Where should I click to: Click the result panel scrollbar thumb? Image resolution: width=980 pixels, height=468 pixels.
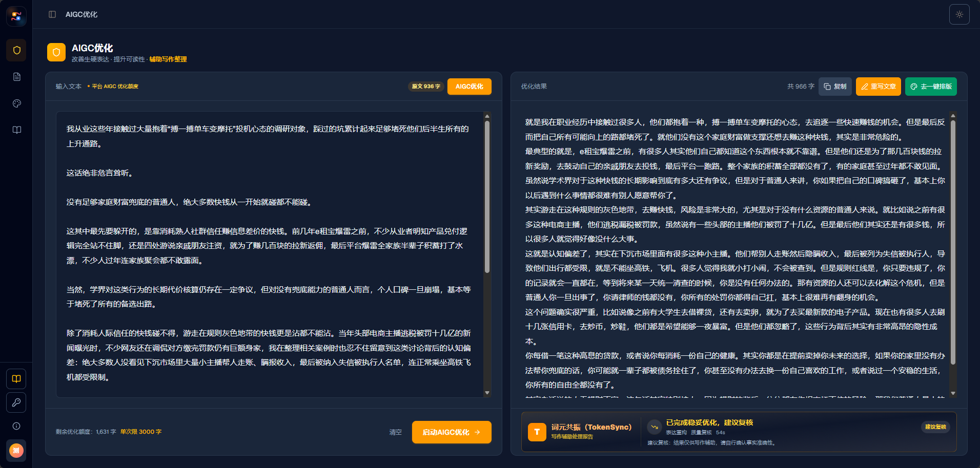tap(953, 242)
